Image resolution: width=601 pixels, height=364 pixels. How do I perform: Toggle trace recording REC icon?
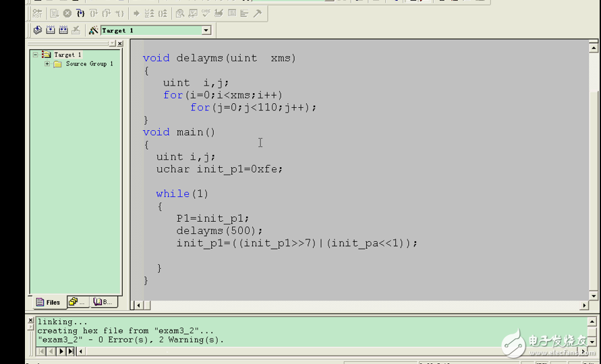[149, 13]
